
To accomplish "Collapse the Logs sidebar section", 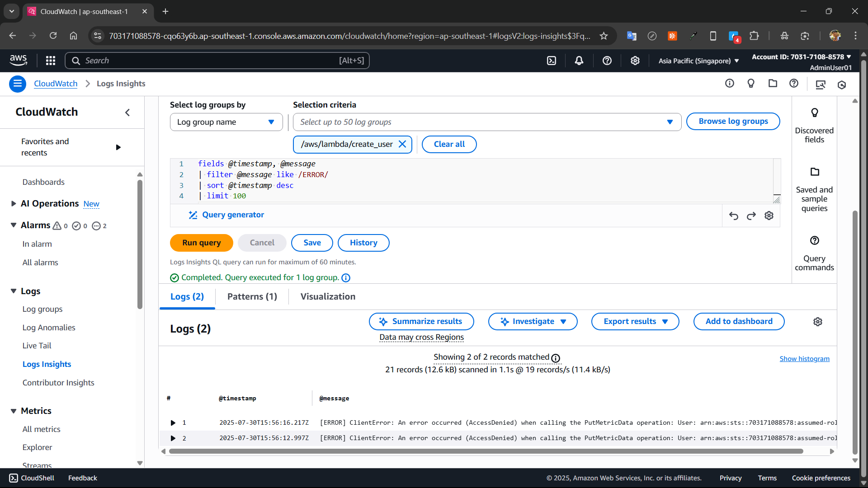I will (x=14, y=291).
